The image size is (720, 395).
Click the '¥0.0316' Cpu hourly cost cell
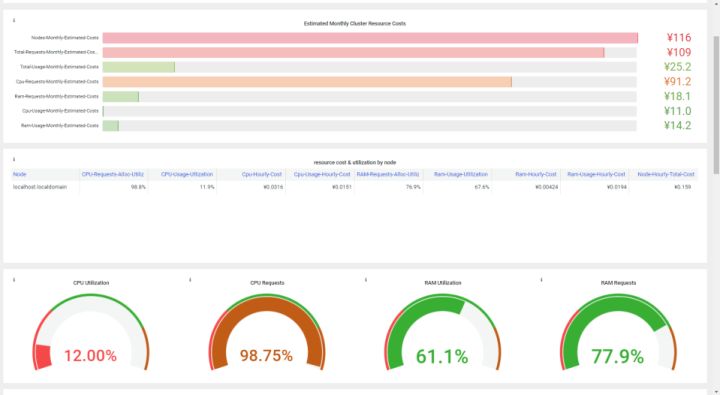273,187
